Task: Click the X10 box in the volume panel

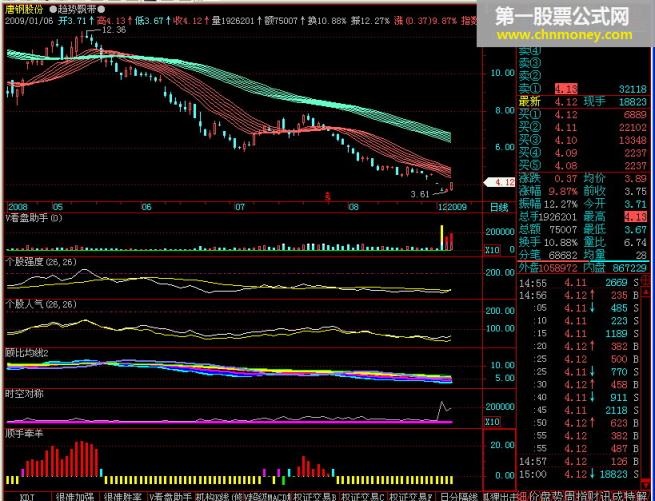Action: point(492,250)
